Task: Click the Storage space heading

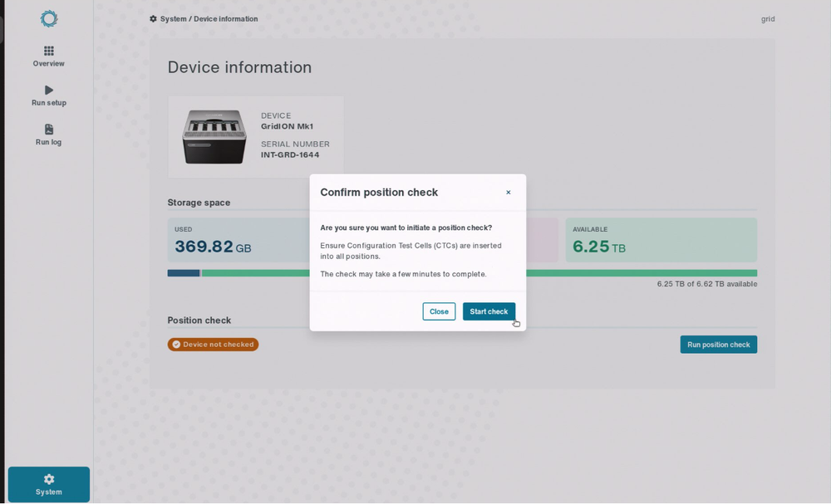Action: 199,203
